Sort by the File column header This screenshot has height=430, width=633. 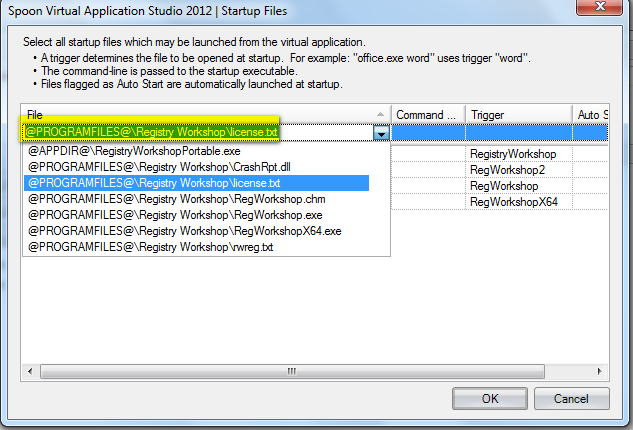pyautogui.click(x=206, y=115)
